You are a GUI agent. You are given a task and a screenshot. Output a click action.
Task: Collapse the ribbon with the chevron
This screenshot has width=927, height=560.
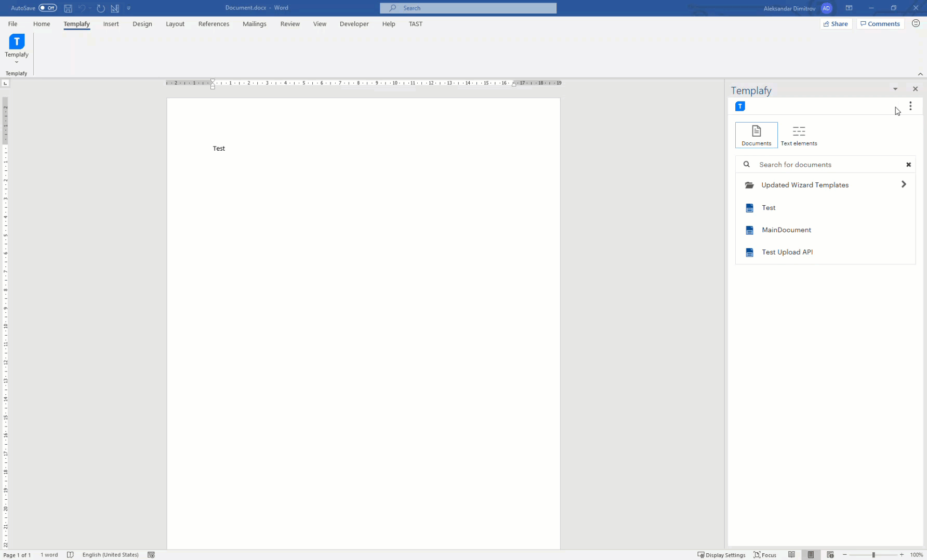tap(920, 74)
